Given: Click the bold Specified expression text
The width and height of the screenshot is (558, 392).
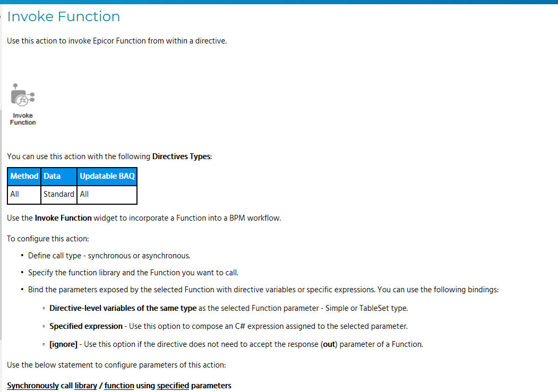Looking at the screenshot, I should click(x=86, y=326).
